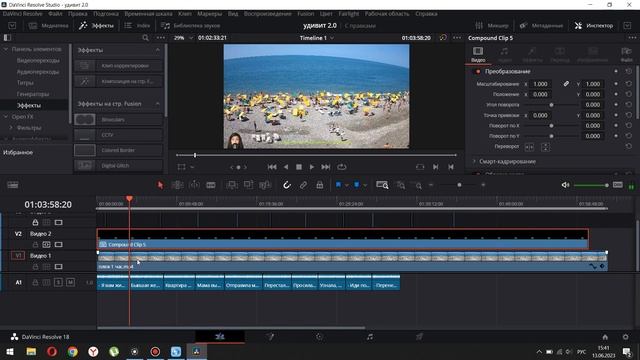Search effects with the magnifier icon
The height and width of the screenshot is (360, 640).
145,38
